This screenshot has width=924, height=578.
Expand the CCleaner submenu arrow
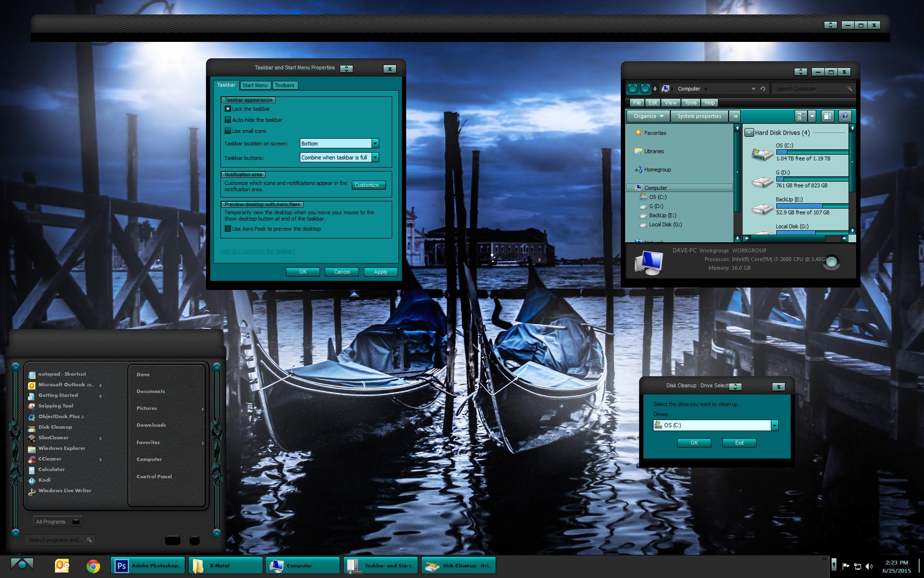click(x=101, y=460)
